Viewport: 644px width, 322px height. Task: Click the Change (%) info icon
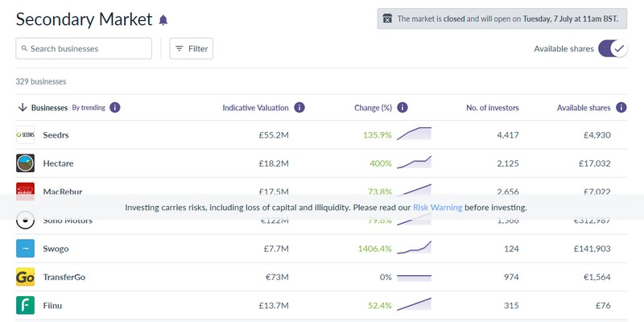point(402,107)
